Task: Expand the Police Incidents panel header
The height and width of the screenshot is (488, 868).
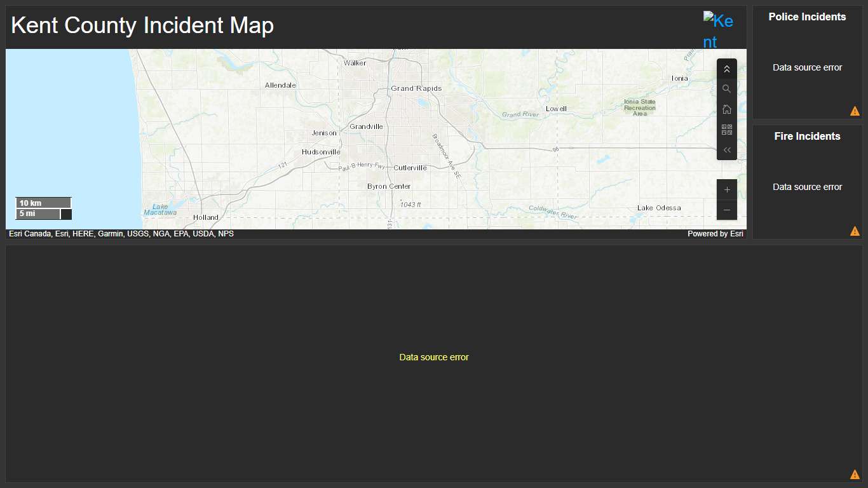Action: 807,17
